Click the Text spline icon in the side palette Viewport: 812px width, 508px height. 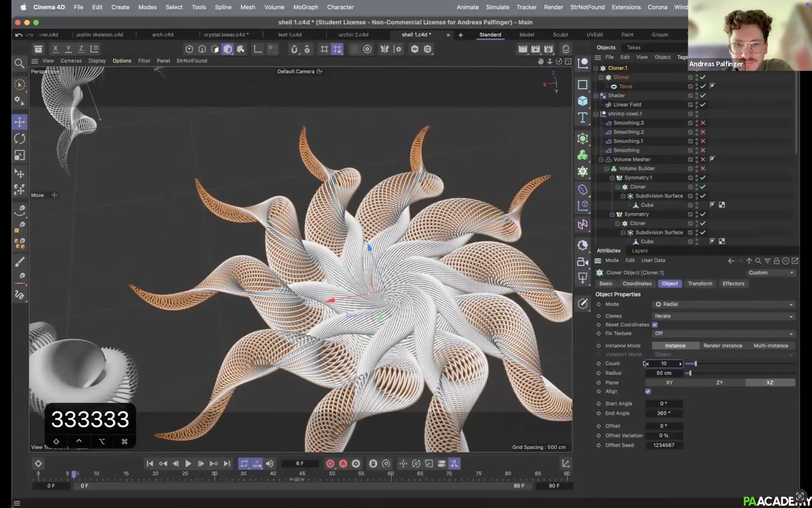(582, 118)
